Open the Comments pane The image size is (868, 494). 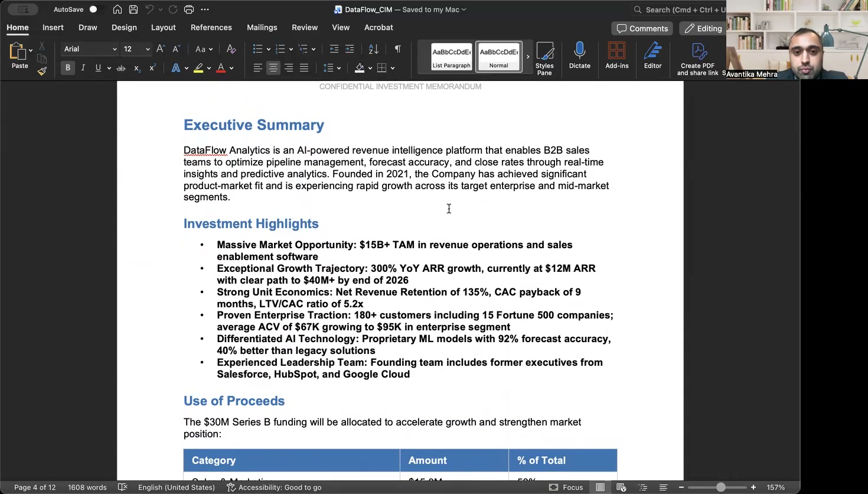click(642, 28)
